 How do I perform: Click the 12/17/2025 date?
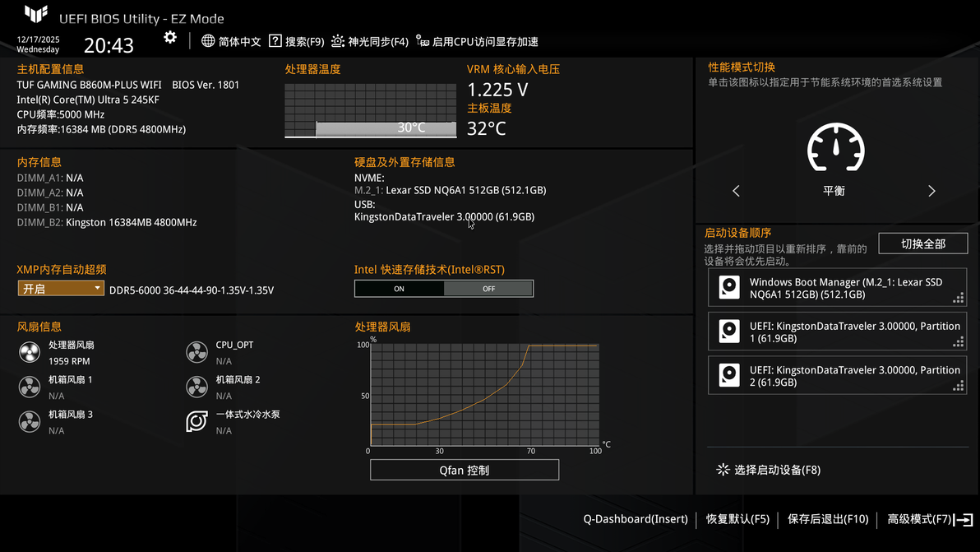point(38,39)
